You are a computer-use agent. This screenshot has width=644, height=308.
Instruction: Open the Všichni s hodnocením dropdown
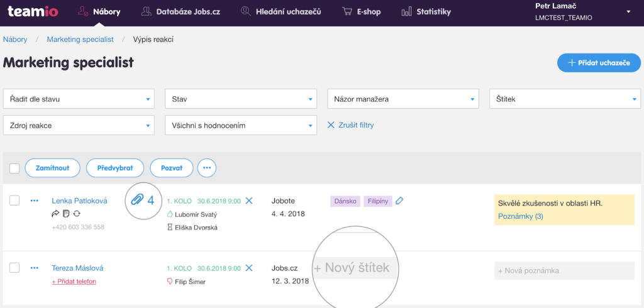point(241,125)
